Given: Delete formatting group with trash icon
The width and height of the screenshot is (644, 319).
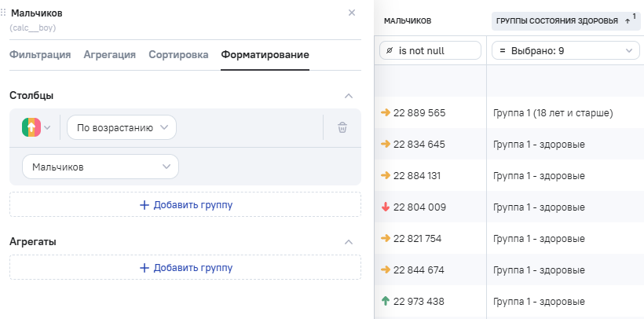Looking at the screenshot, I should click(x=342, y=127).
